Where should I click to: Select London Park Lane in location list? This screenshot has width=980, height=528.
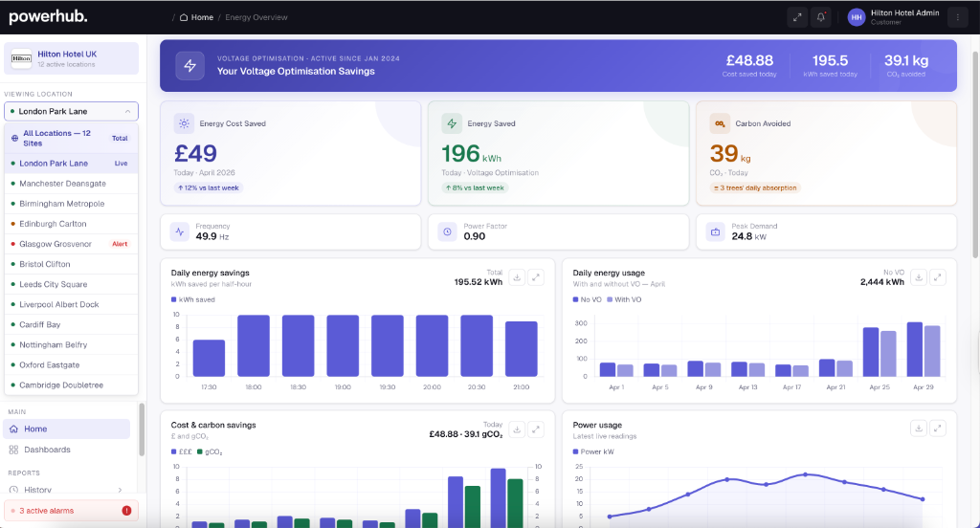[71, 163]
